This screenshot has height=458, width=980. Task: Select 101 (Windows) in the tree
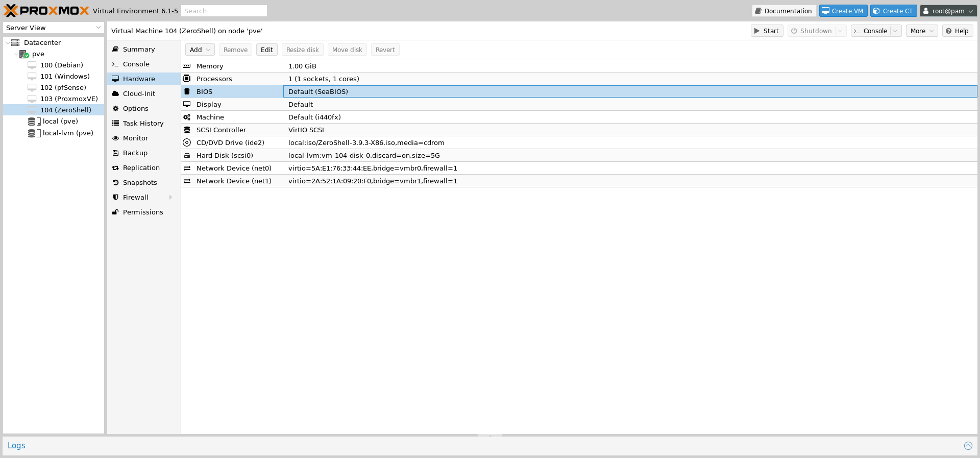(65, 76)
